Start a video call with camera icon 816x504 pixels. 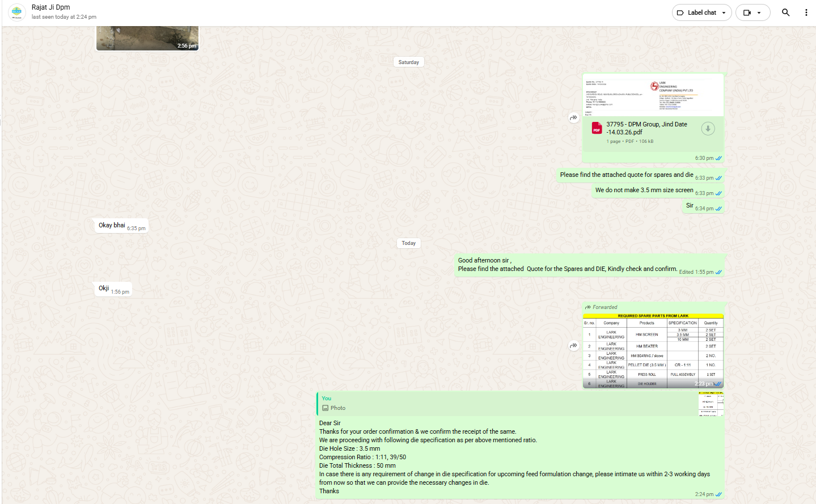(x=747, y=12)
